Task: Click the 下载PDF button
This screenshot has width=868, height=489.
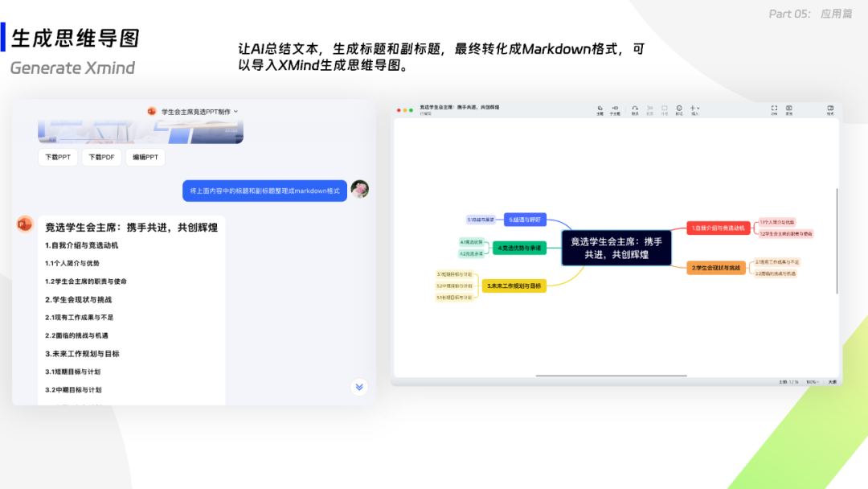Action: (x=101, y=158)
